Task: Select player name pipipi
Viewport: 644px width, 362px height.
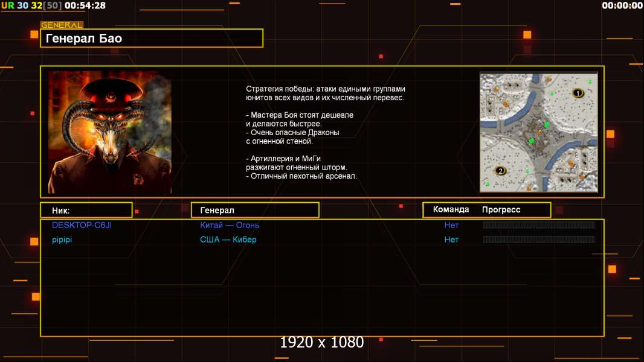Action: [x=62, y=240]
